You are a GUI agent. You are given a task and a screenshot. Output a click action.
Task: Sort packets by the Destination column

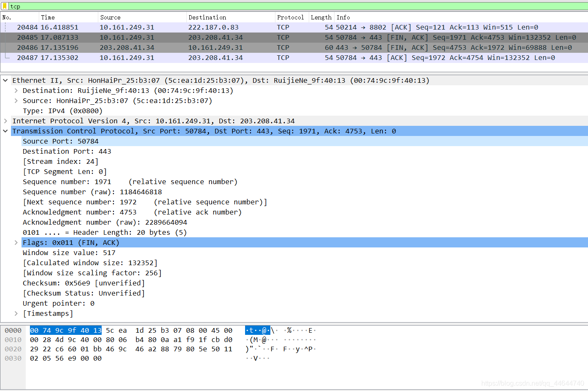(231, 17)
